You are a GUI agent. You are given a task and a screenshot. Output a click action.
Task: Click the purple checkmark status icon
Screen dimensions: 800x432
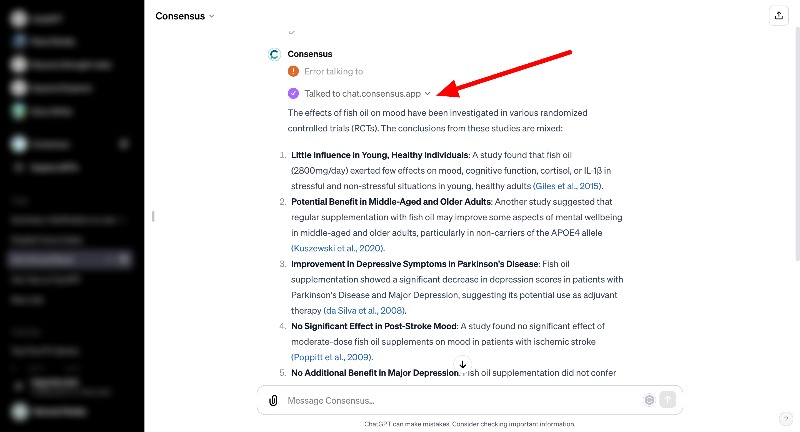[293, 92]
